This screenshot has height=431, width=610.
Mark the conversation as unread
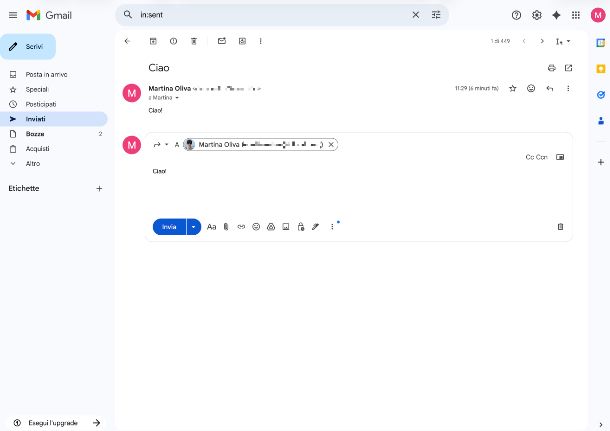tap(222, 41)
